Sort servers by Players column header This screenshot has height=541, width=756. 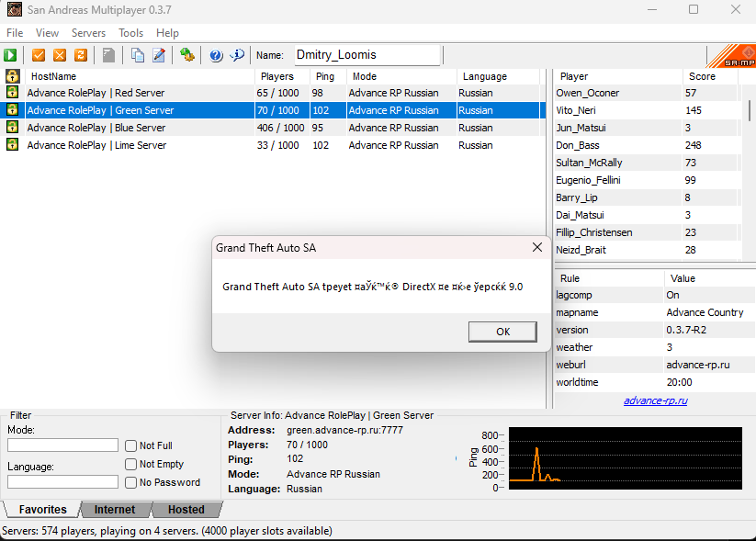point(282,76)
